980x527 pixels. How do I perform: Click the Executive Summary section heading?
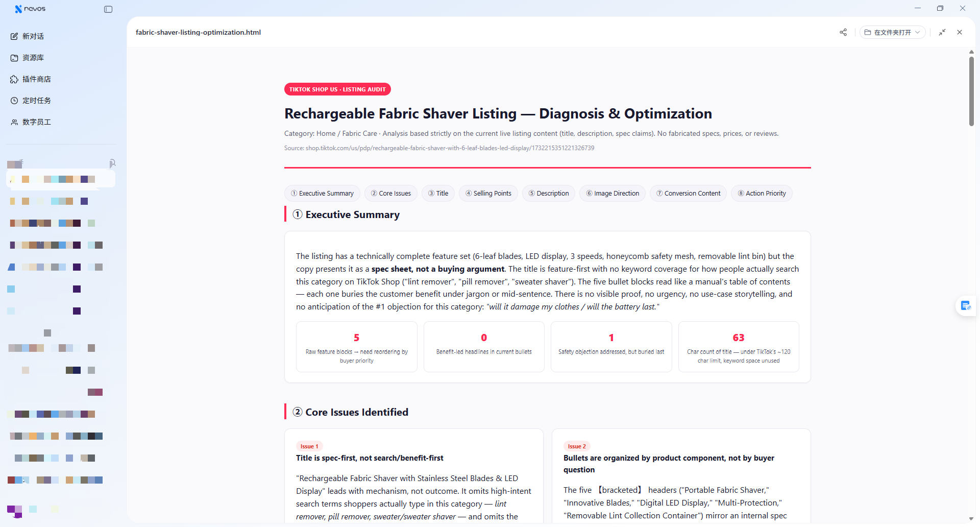coord(346,214)
